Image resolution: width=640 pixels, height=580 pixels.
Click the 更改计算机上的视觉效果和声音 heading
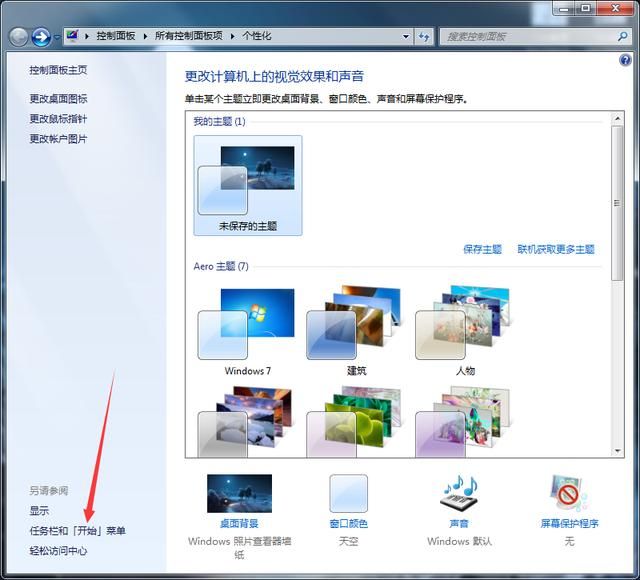(274, 76)
